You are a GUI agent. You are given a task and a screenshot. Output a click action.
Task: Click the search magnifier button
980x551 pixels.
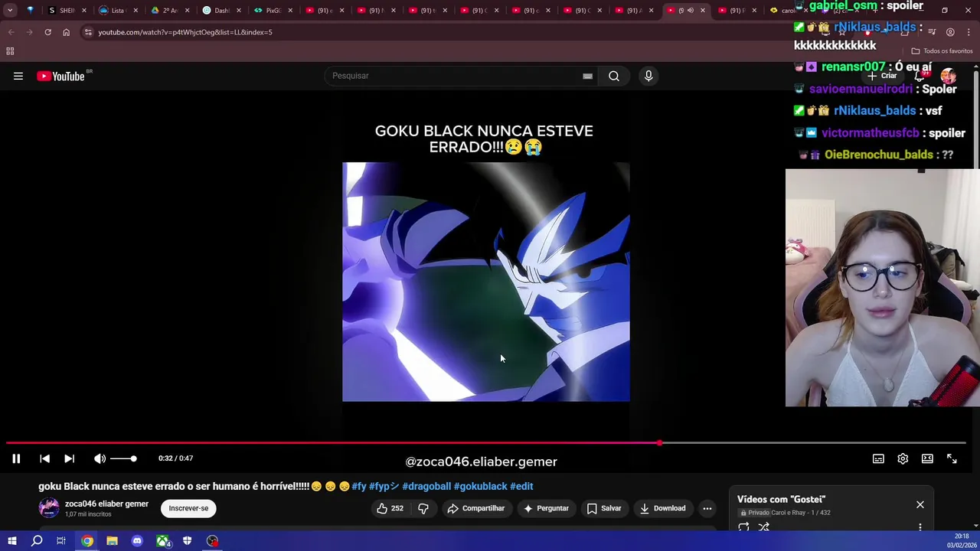(x=614, y=76)
